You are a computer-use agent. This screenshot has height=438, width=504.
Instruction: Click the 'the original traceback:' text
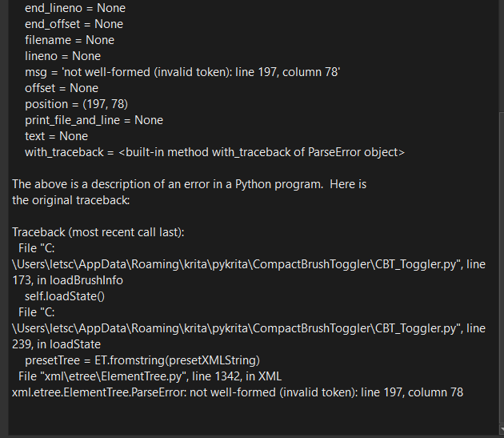tap(70, 200)
